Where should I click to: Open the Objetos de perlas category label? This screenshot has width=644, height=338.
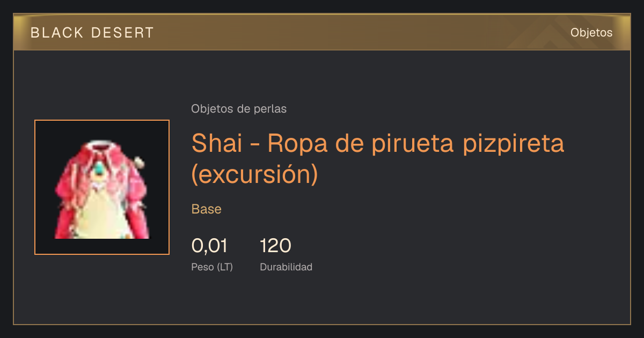239,109
